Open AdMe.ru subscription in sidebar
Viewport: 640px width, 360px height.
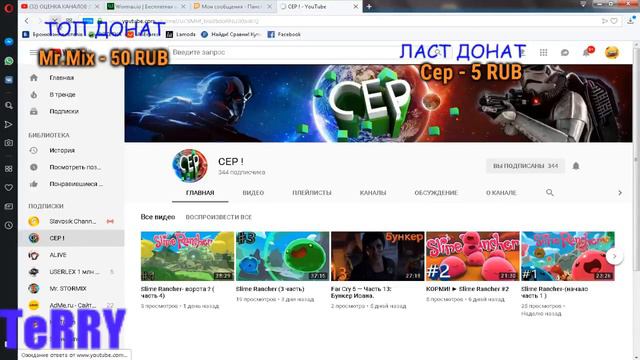71,305
